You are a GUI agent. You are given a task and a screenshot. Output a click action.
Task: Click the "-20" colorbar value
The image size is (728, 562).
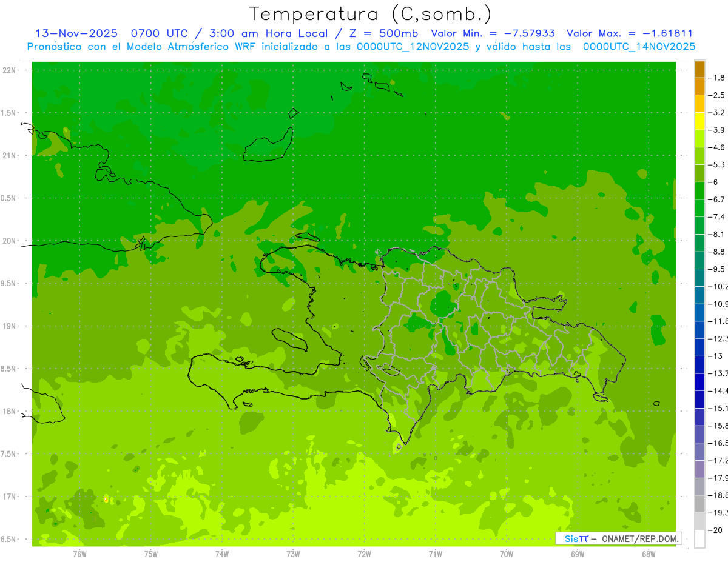click(715, 530)
